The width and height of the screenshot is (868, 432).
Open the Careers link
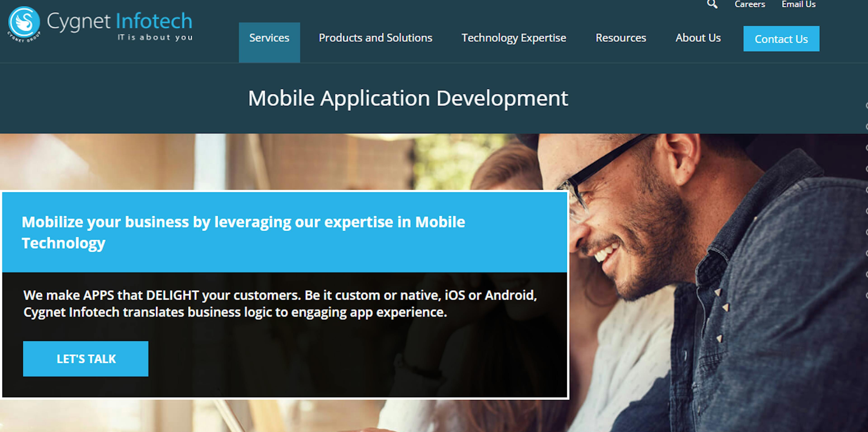750,4
